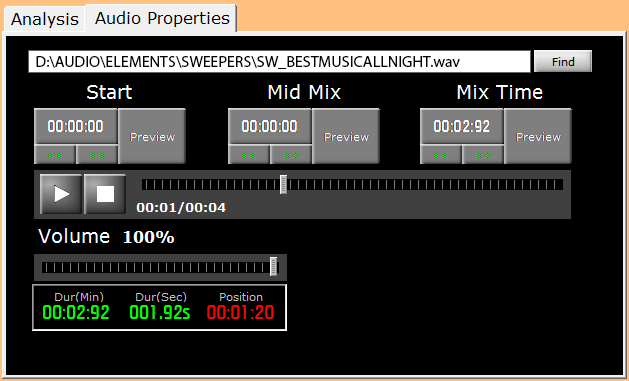Click the Stop button
The height and width of the screenshot is (381, 629).
pos(105,194)
